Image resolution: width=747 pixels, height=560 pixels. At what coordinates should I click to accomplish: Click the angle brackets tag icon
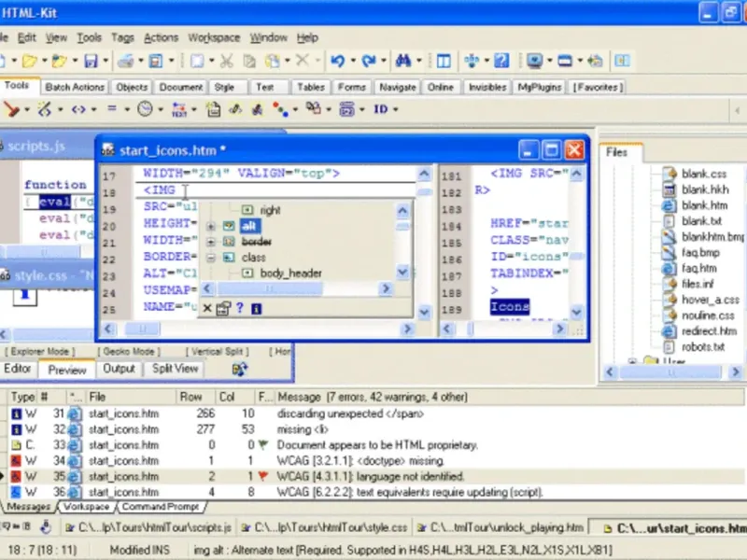tap(78, 109)
